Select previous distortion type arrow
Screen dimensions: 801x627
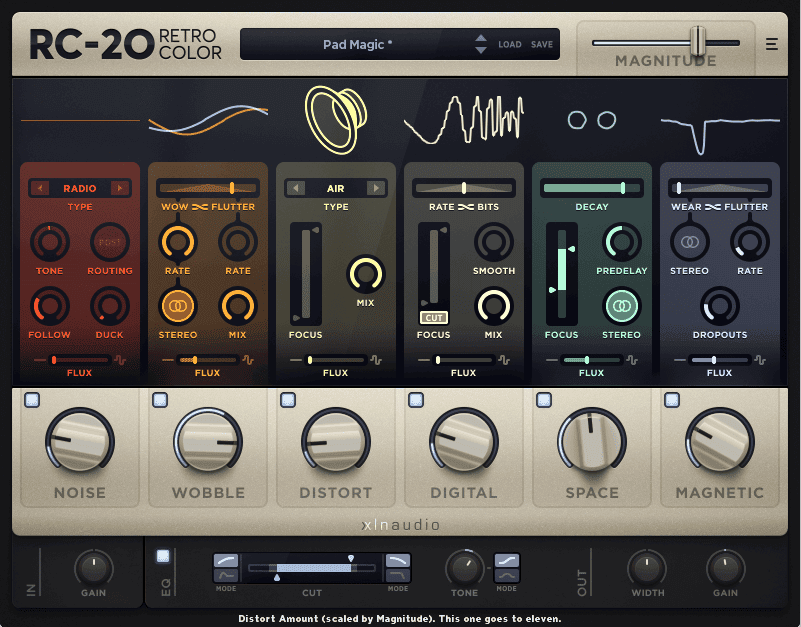[295, 188]
